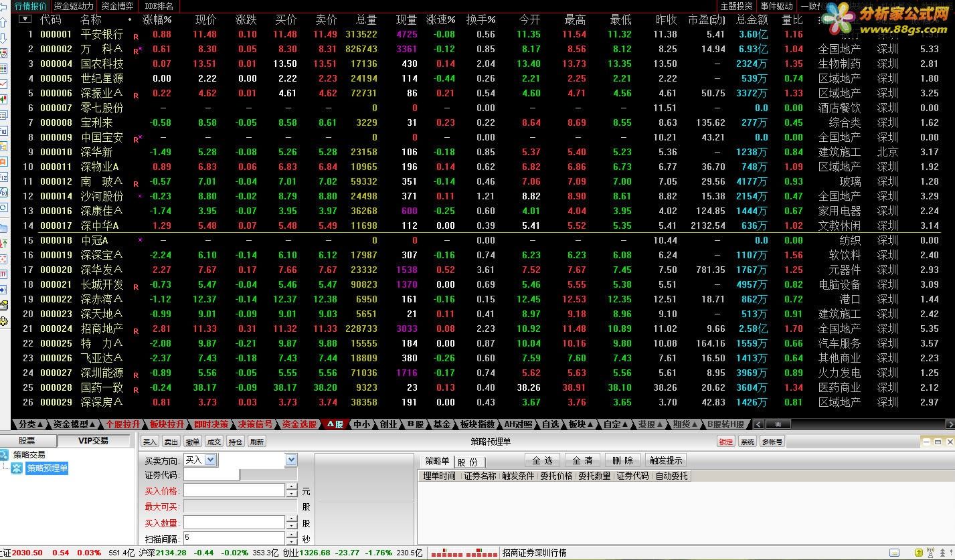This screenshot has height=560, width=955.
Task: Click the 触发提示 button
Action: click(x=665, y=460)
